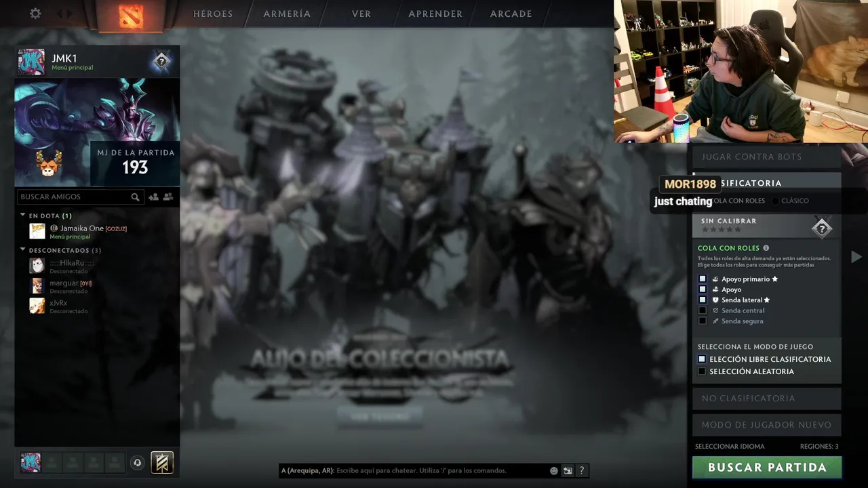Screen dimensions: 868x488
Task: Expand JUGAR CONTRA BOTS section
Action: 766,157
